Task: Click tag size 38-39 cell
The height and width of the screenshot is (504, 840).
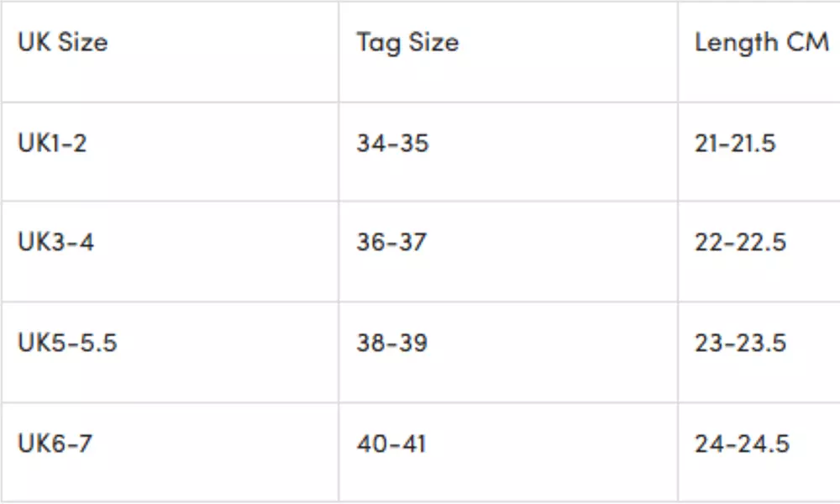Action: click(392, 344)
